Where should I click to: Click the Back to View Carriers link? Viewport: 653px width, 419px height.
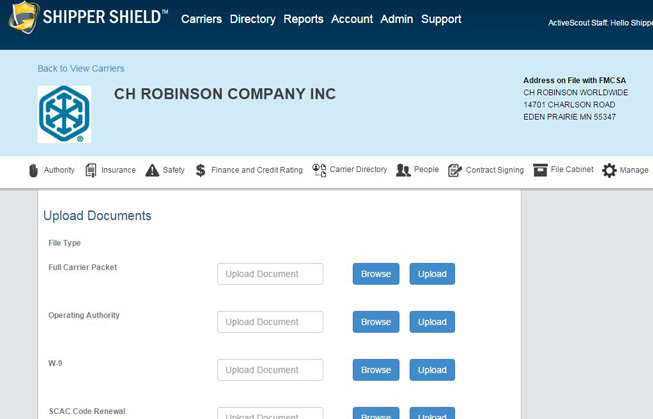(81, 68)
